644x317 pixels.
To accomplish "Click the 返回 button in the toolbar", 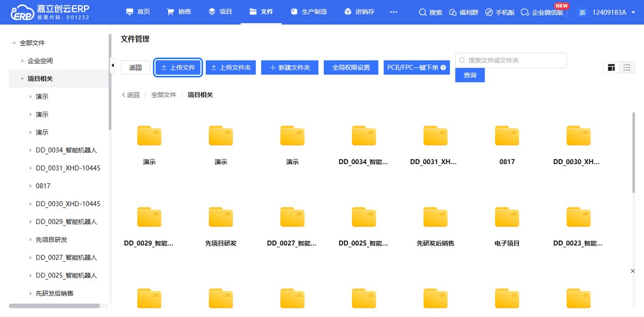I will coord(135,67).
